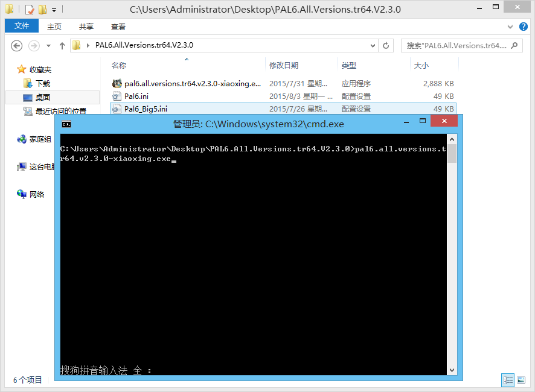Screen dimensions: 535x392
Task: Maximize the cmd.exe window
Action: 423,121
